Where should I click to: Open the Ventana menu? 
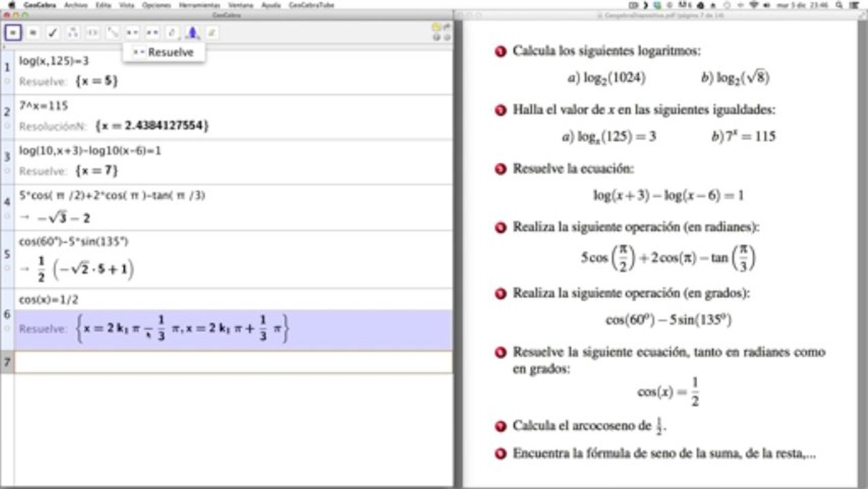(x=240, y=5)
